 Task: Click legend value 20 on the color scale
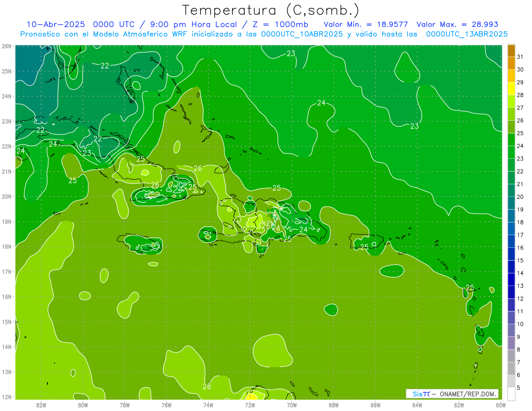520,197
